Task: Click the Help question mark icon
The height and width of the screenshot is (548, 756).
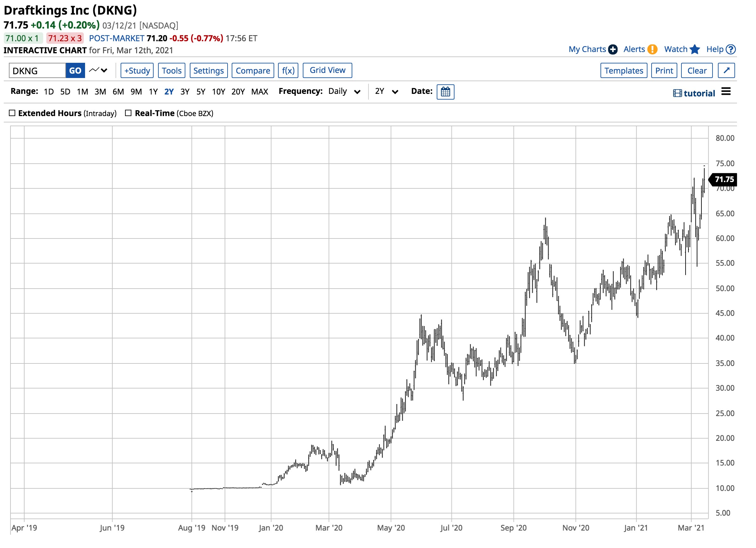Action: (x=731, y=50)
